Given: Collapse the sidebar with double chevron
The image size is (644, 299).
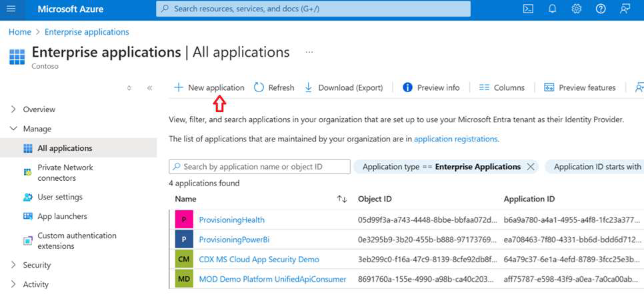Looking at the screenshot, I should pos(149,87).
